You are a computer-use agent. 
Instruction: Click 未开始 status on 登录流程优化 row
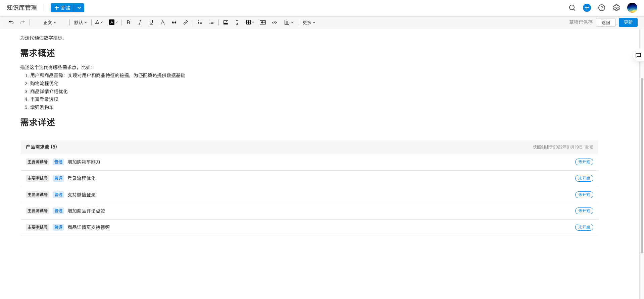pyautogui.click(x=584, y=178)
